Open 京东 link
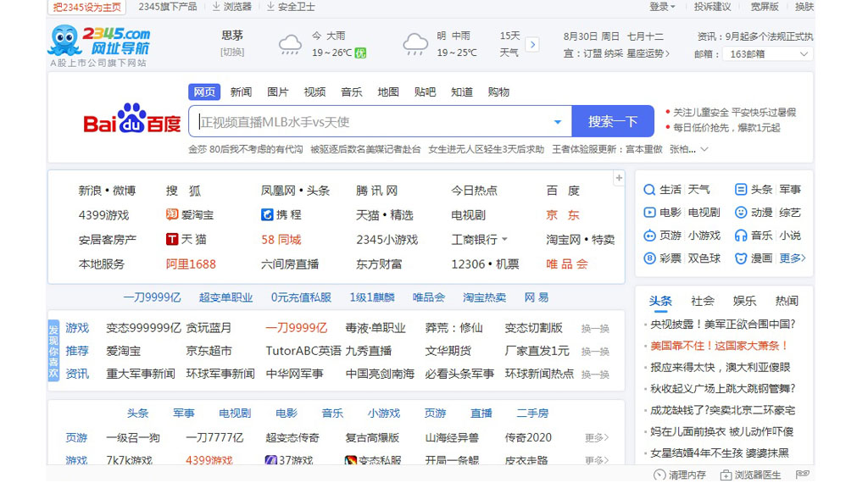Image resolution: width=868 pixels, height=483 pixels. 563,215
